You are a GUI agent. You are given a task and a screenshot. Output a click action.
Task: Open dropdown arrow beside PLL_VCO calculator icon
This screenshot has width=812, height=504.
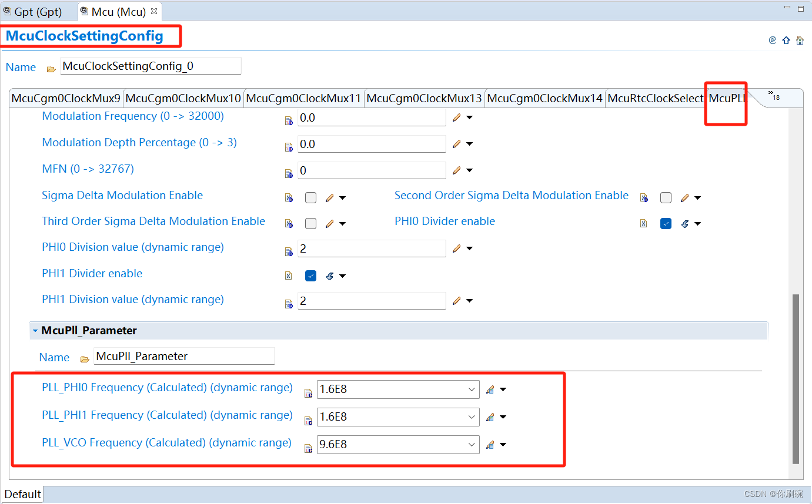503,445
